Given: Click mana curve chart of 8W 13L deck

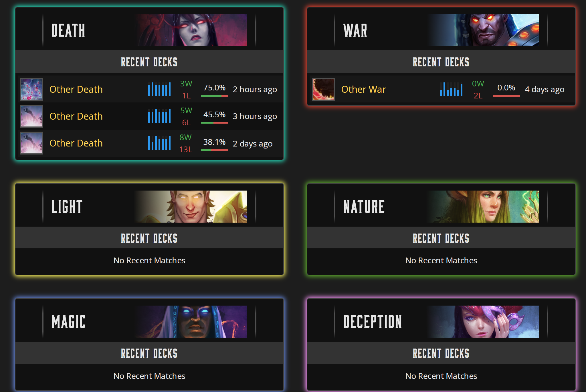Looking at the screenshot, I should click(159, 143).
